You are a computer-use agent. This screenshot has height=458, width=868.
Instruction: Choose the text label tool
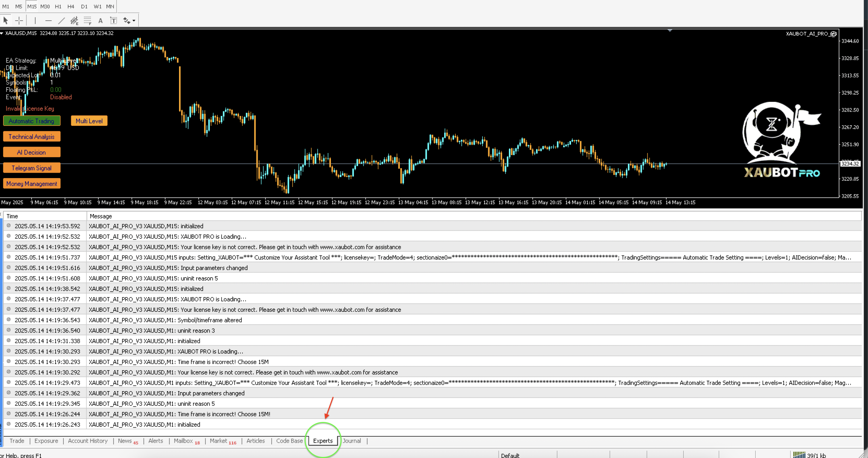point(114,21)
